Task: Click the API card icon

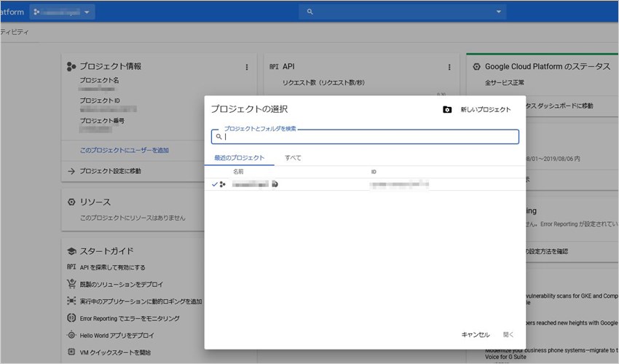Action: tap(274, 67)
